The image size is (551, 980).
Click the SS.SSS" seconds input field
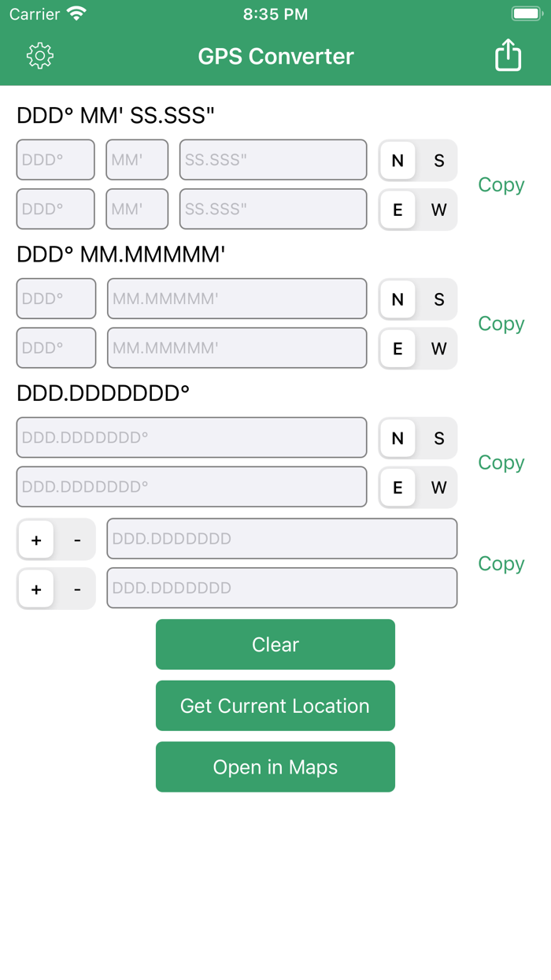(x=273, y=159)
